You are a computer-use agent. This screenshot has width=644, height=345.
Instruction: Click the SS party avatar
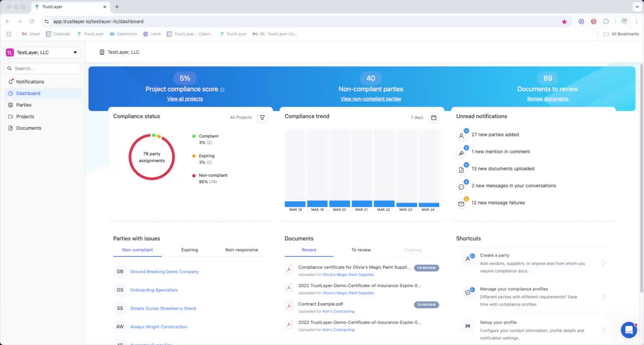click(x=120, y=309)
